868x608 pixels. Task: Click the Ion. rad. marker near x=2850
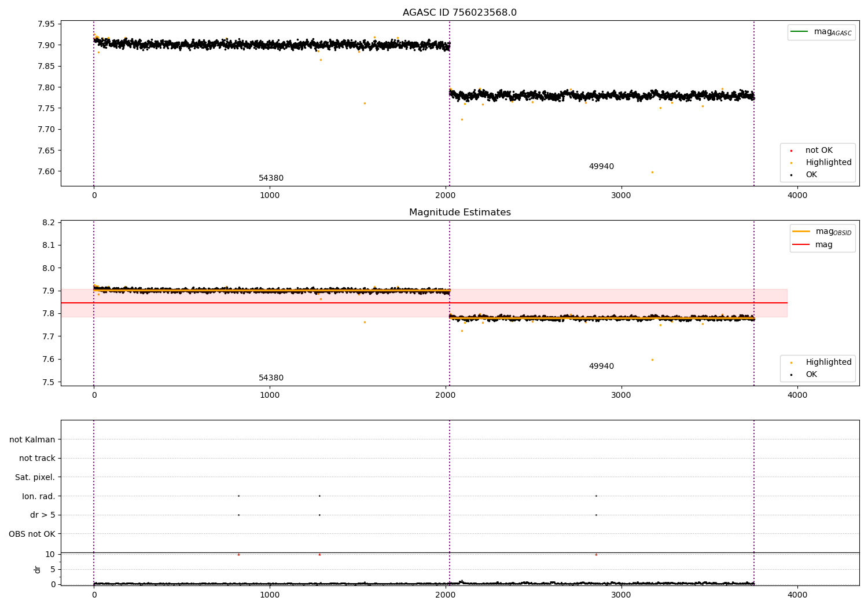pyautogui.click(x=596, y=496)
